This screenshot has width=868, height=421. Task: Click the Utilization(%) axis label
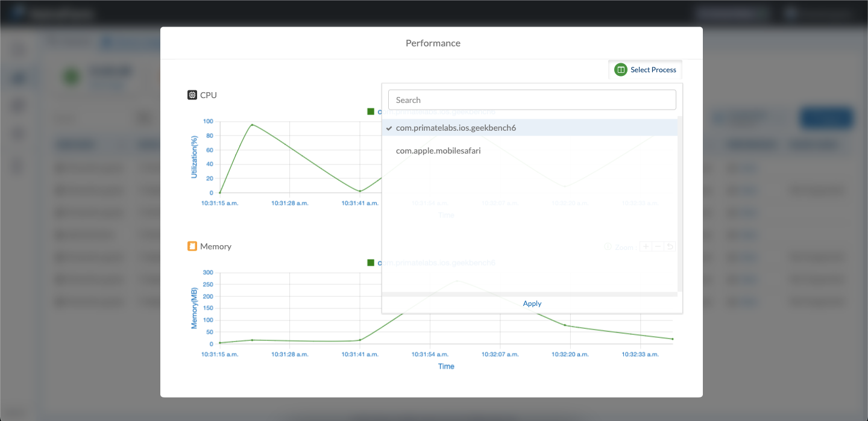(194, 157)
